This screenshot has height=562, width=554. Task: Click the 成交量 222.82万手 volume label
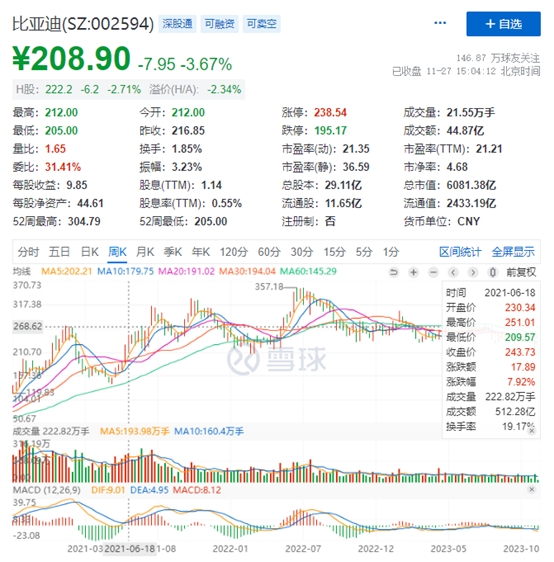click(x=51, y=431)
